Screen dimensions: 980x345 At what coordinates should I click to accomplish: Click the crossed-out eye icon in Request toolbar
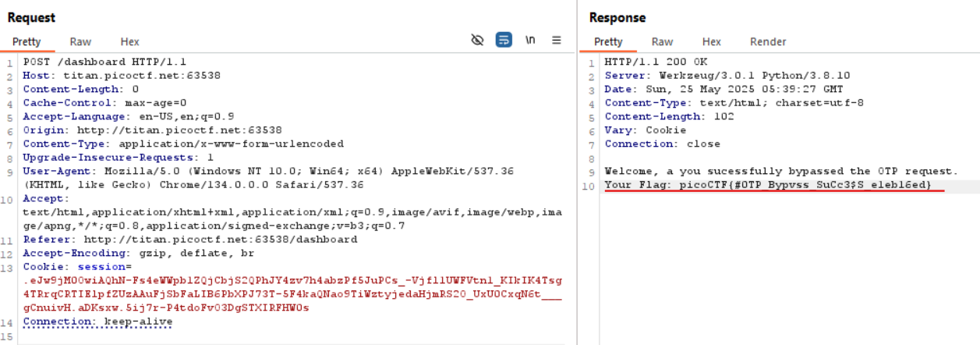478,40
